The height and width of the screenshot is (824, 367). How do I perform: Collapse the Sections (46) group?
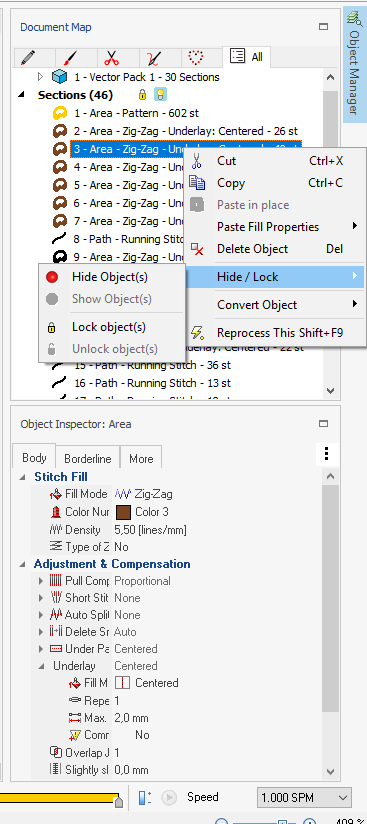click(x=22, y=95)
